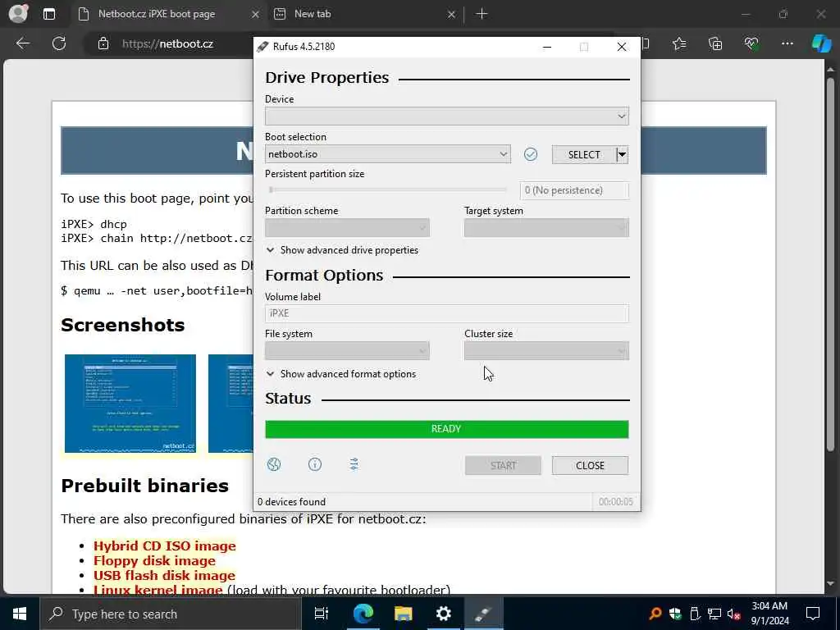Open the Partition scheme dropdown
Screen dimensions: 840x630
[347, 228]
